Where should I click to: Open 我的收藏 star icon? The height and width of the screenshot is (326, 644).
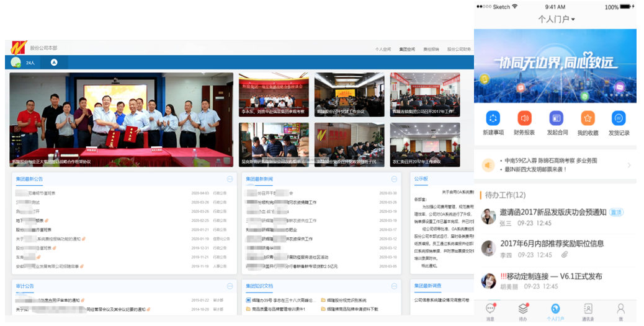[588, 118]
